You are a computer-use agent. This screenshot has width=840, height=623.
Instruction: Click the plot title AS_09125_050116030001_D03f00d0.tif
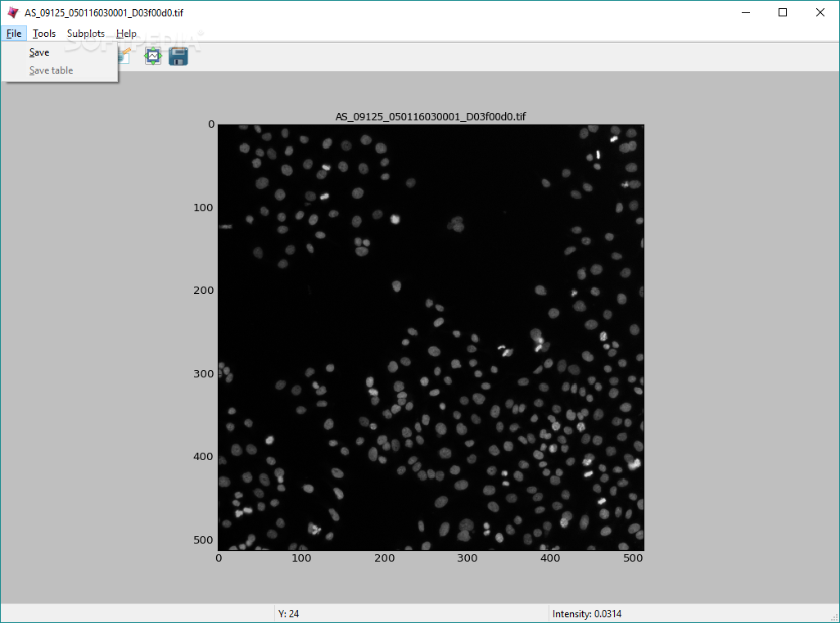click(x=431, y=116)
